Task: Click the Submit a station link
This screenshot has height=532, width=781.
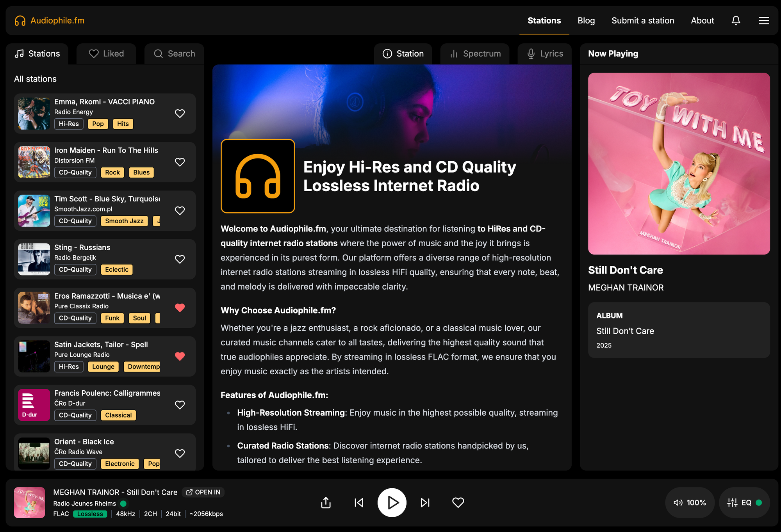Action: point(643,20)
